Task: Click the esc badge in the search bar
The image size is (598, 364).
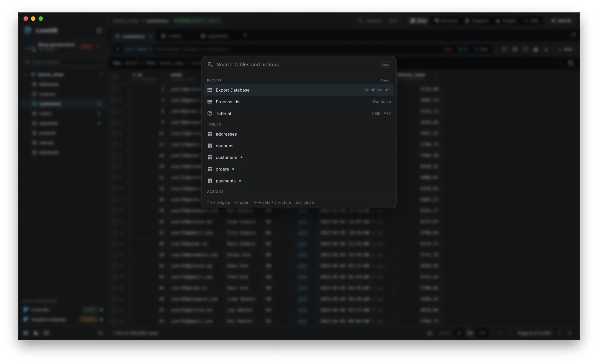Action: [x=386, y=65]
